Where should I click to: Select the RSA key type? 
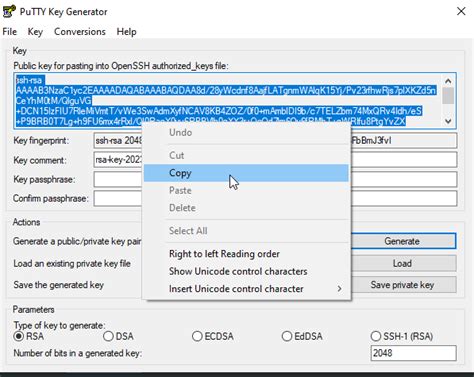coord(29,336)
